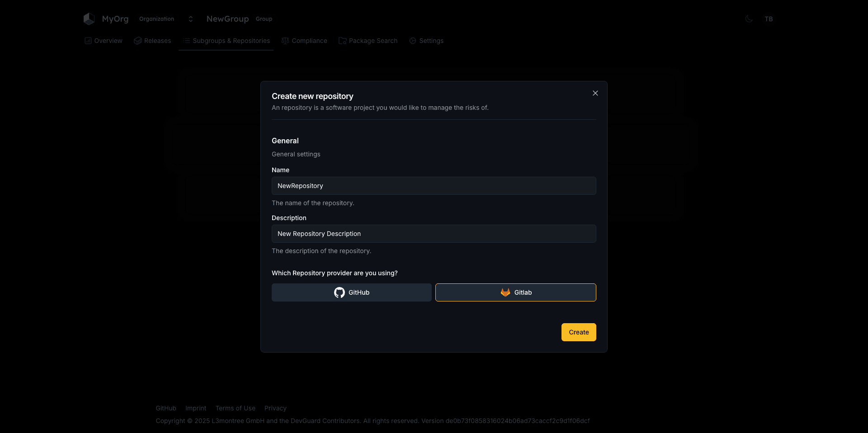Open the organization switcher chevron
Viewport: 868px width, 433px height.
(190, 19)
